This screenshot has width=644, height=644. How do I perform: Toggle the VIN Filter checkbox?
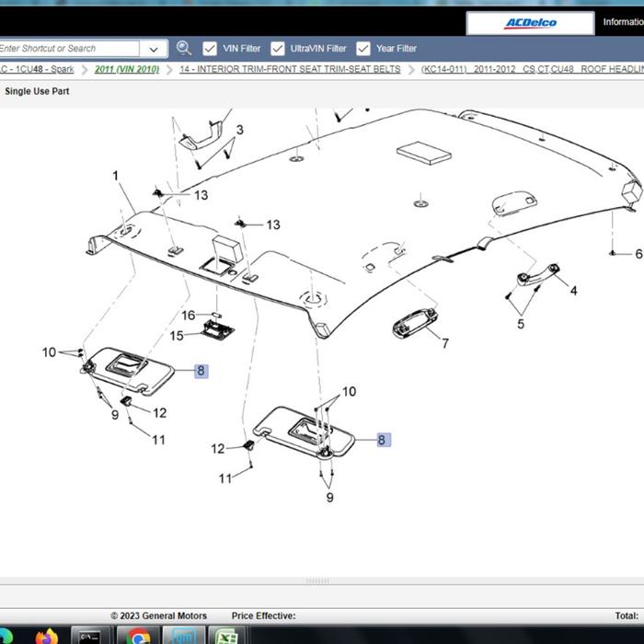[x=210, y=48]
